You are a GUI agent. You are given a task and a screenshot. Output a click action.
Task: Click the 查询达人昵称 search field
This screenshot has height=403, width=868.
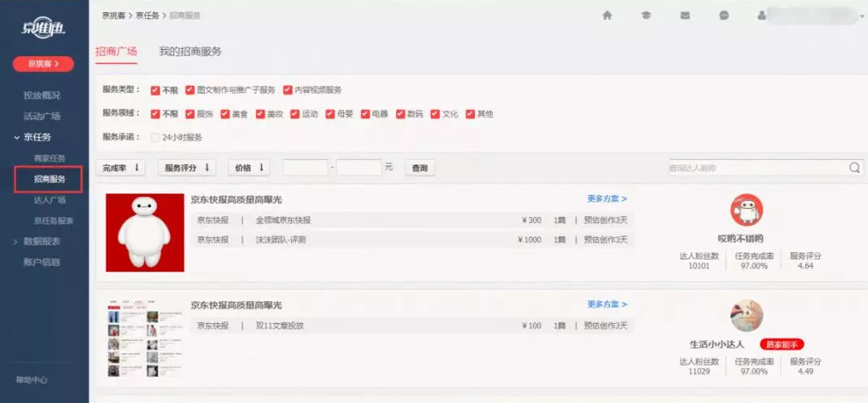tap(759, 167)
